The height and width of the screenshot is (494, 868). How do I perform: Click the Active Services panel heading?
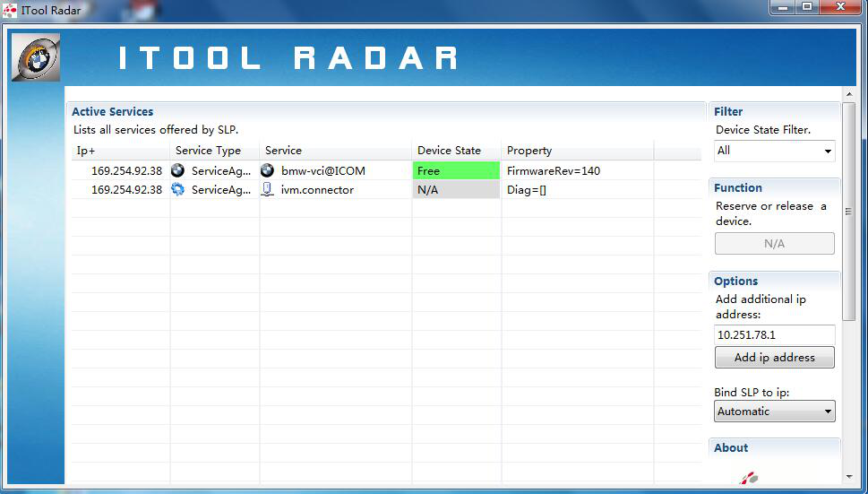click(x=112, y=112)
